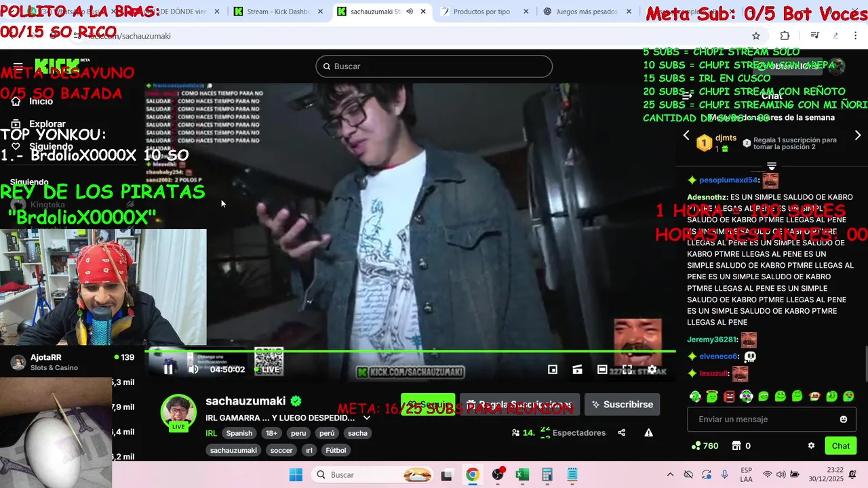Focus the Buscar search field on Kick
Screen dimensions: 868x488
tap(434, 66)
